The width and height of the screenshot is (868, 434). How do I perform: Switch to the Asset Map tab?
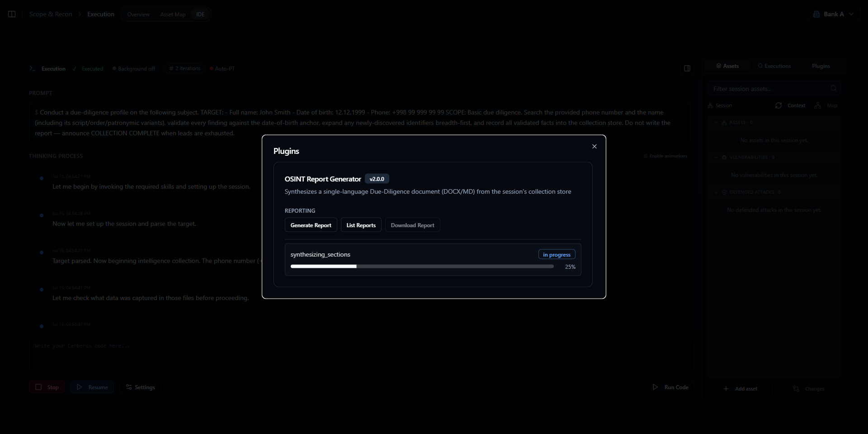pyautogui.click(x=173, y=14)
